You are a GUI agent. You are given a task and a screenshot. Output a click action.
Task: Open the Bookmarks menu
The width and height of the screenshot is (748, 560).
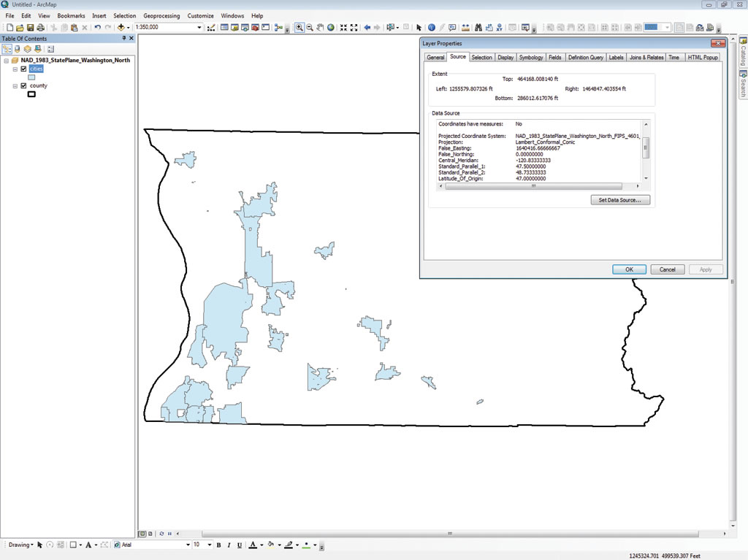click(x=71, y=16)
